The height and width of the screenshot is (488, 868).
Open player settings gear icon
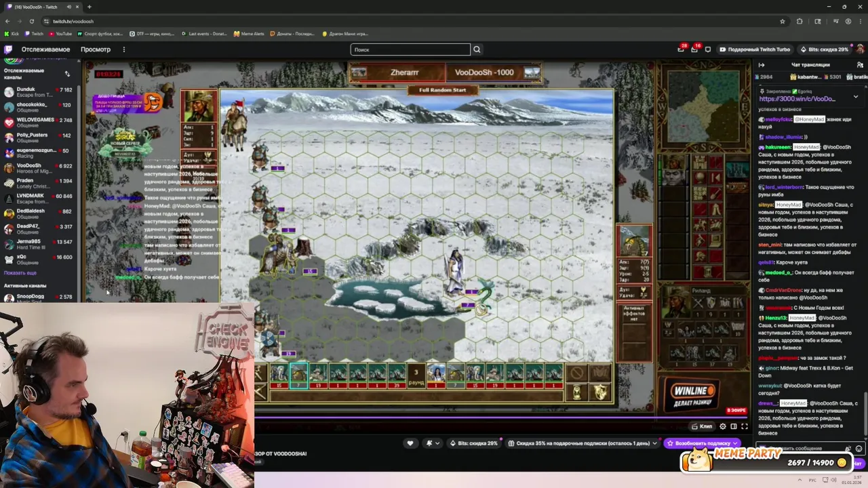click(723, 426)
